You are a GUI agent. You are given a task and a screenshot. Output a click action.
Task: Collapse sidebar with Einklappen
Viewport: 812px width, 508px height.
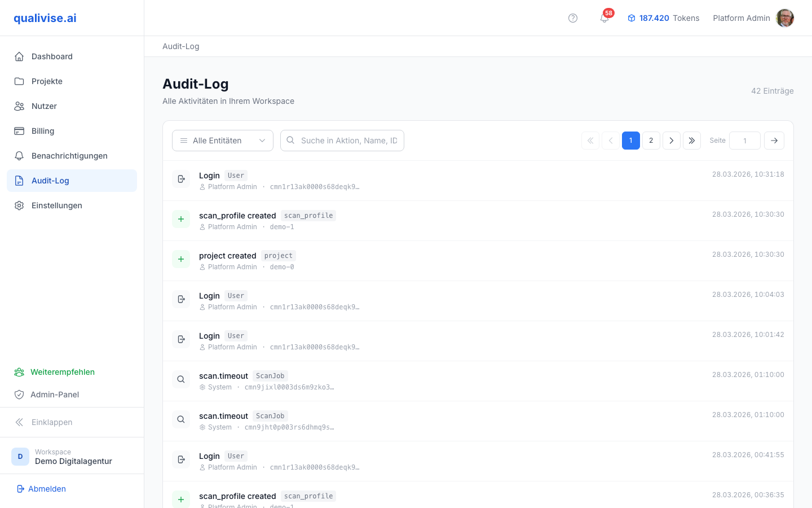point(72,422)
